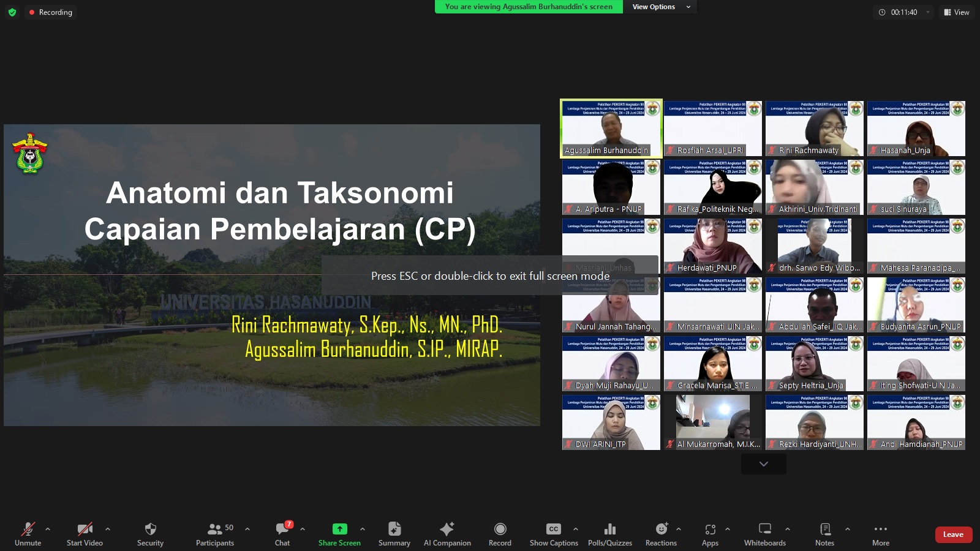
Task: Expand video options arrow next to Start Video
Action: click(108, 529)
